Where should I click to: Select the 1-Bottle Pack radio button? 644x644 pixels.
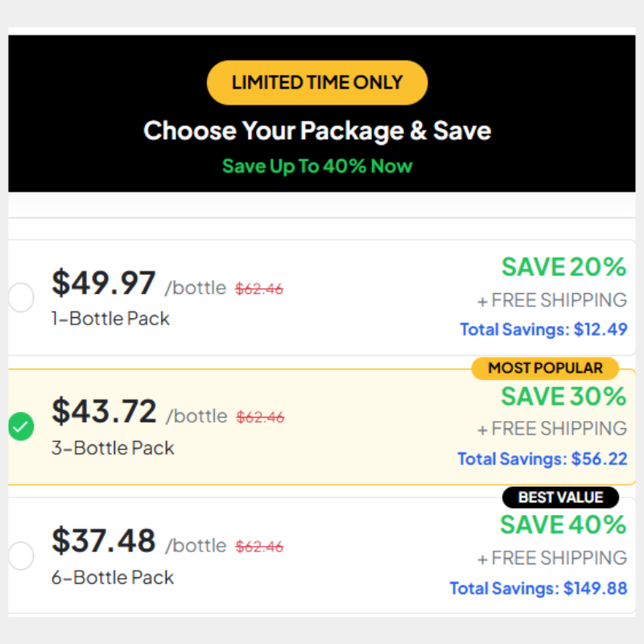coord(21,297)
